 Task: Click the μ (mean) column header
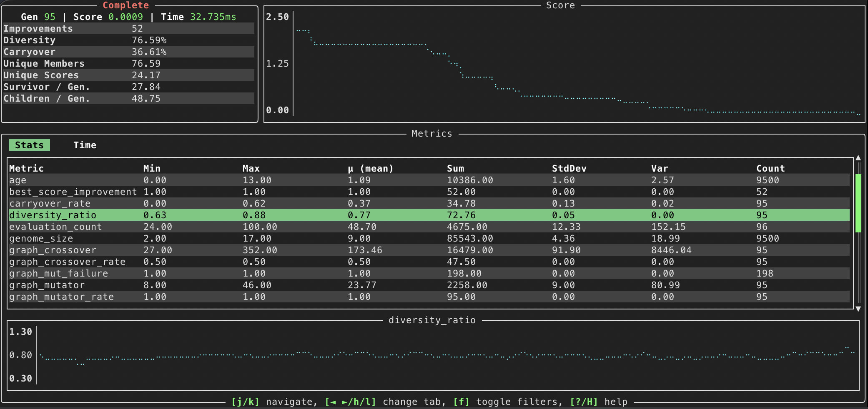click(370, 168)
